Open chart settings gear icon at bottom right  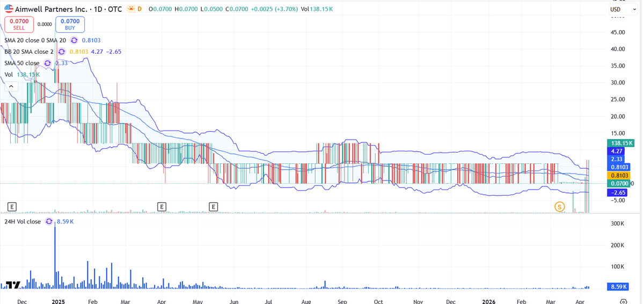[x=624, y=301]
